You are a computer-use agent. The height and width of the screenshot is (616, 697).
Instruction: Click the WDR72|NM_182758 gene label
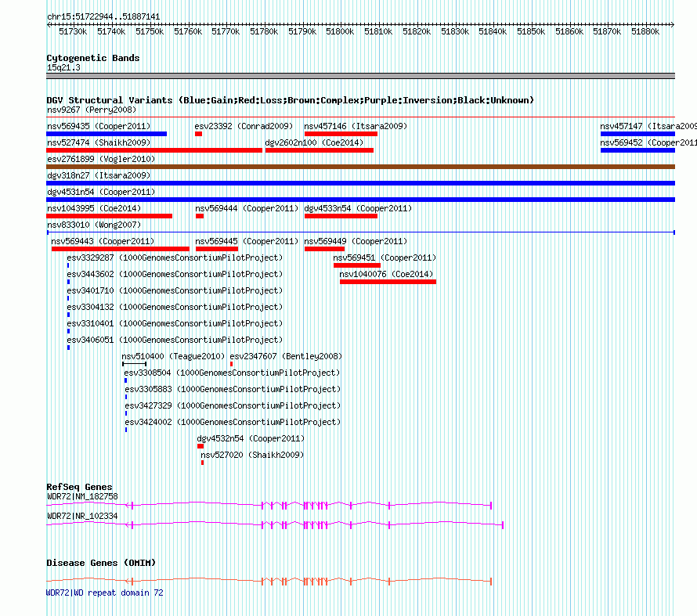pos(82,496)
